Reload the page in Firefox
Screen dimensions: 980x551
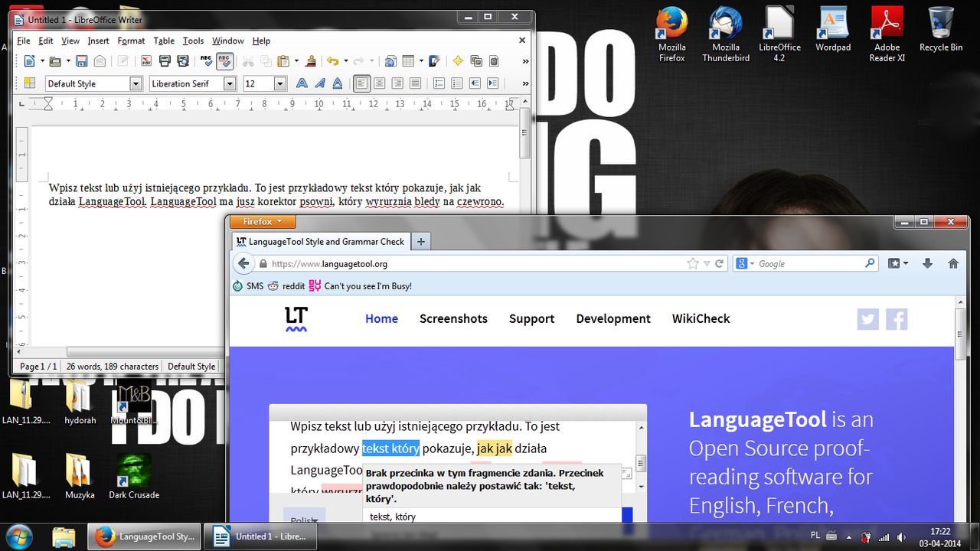point(720,263)
